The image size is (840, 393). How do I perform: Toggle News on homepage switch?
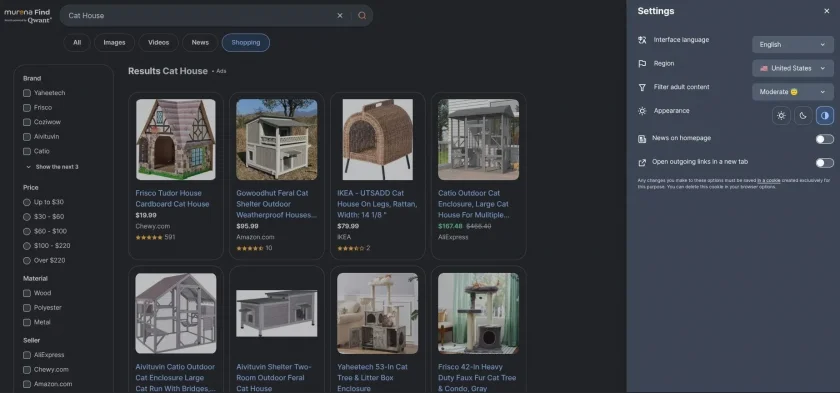click(x=824, y=139)
